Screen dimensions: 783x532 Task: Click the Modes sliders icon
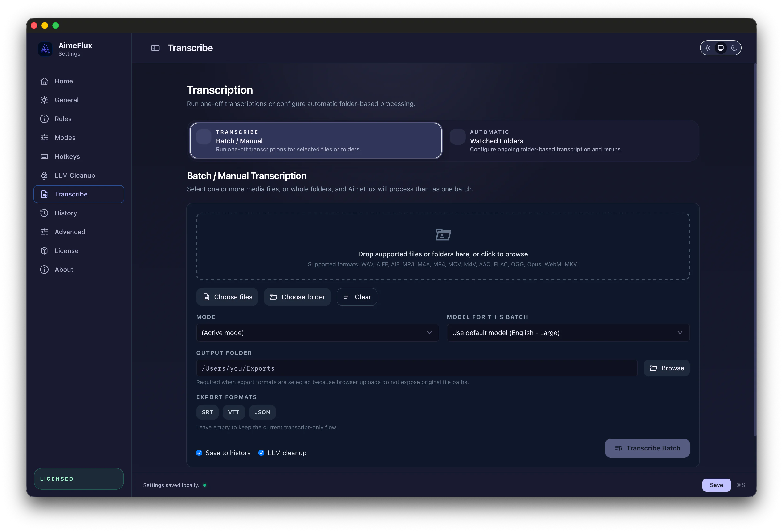pos(44,138)
